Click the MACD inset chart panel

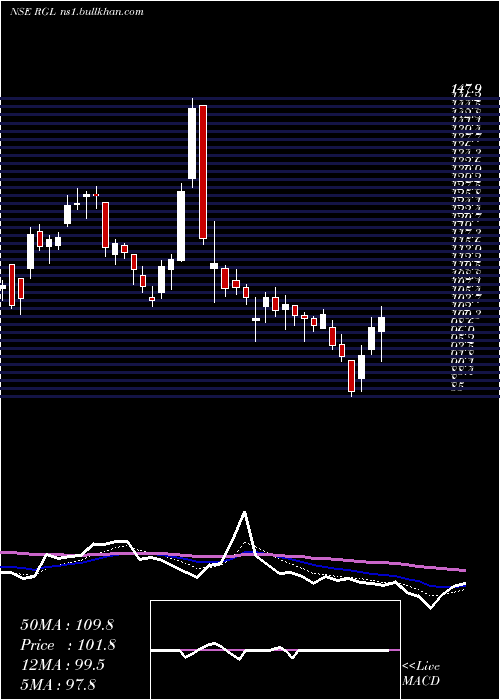coord(275,650)
